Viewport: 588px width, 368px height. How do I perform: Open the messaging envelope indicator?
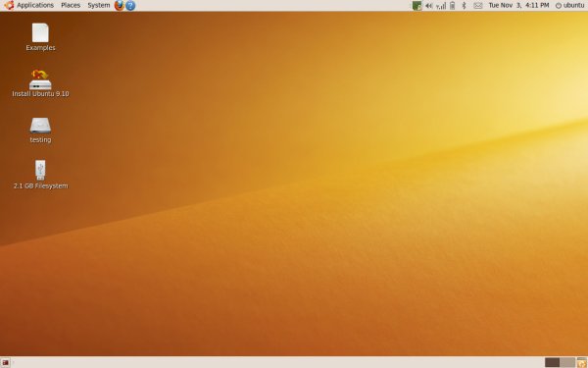478,5
